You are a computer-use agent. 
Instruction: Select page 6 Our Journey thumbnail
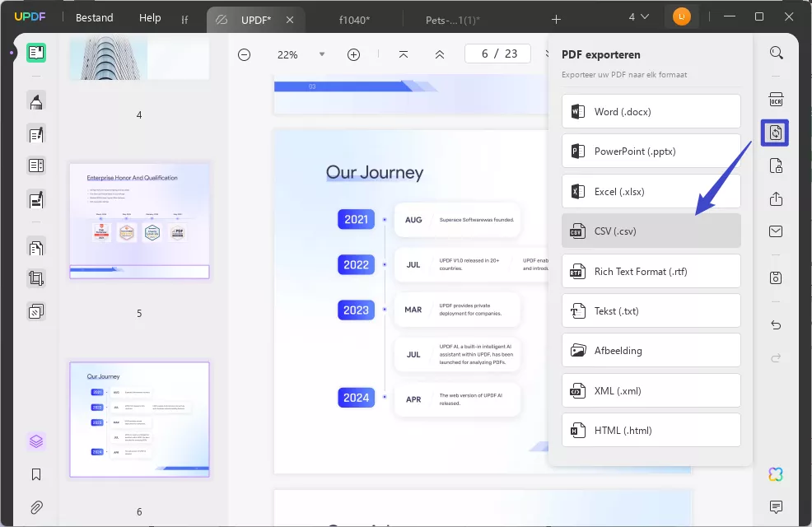coord(139,419)
